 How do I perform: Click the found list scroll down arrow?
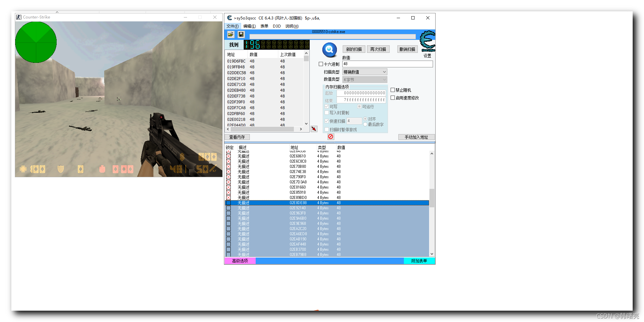pos(306,123)
